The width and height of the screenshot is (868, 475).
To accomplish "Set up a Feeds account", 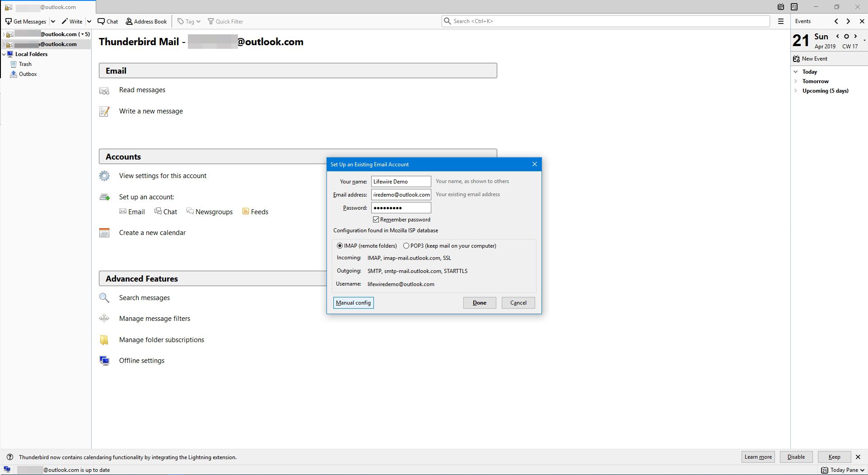I will coord(255,212).
